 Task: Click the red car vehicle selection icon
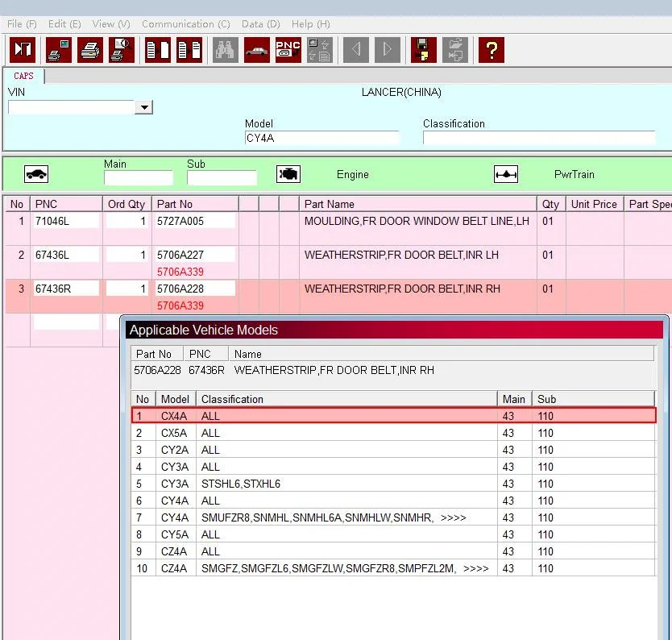point(257,50)
